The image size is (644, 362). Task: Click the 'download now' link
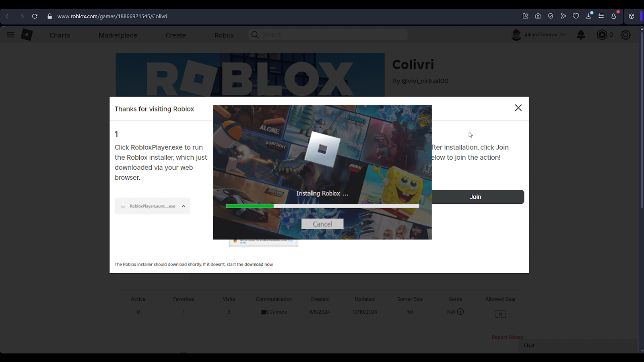tap(259, 264)
